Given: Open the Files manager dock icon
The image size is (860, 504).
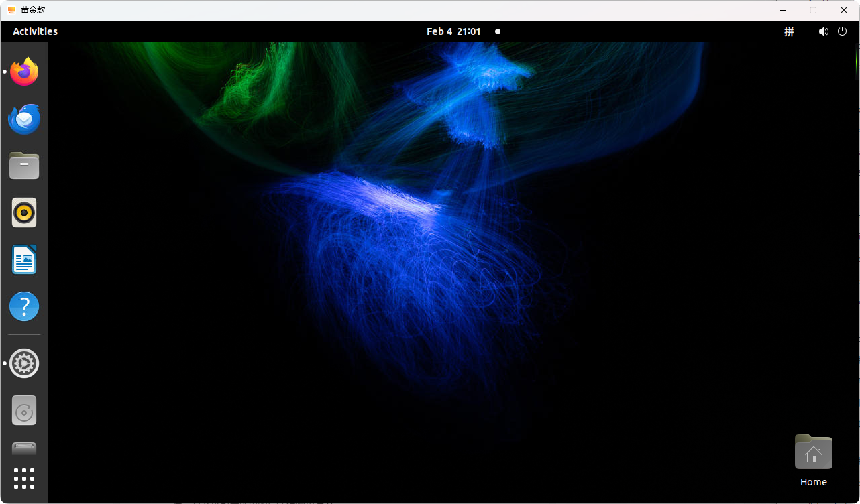Looking at the screenshot, I should click(24, 166).
